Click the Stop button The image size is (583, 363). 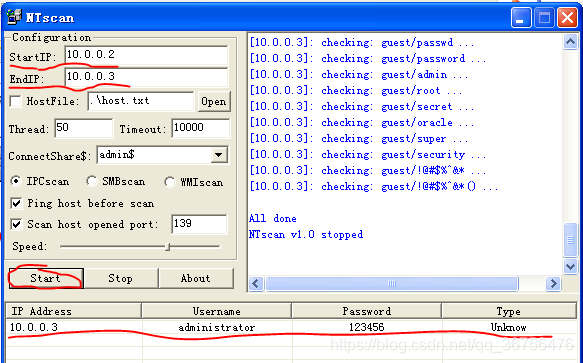point(120,278)
